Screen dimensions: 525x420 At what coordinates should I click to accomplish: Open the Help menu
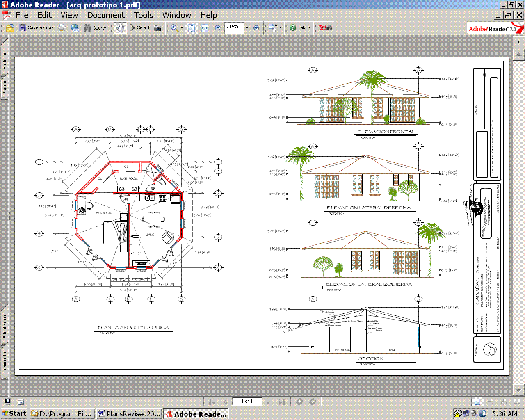209,15
